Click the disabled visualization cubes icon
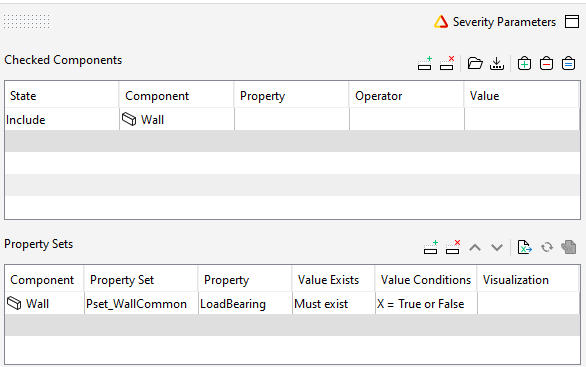The image size is (586, 367). (568, 247)
